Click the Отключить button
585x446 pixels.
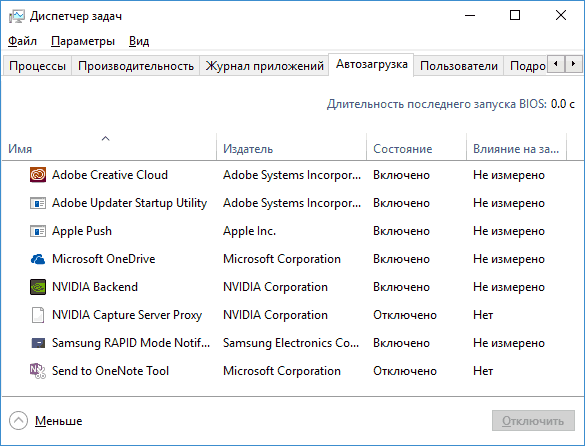[x=533, y=421]
